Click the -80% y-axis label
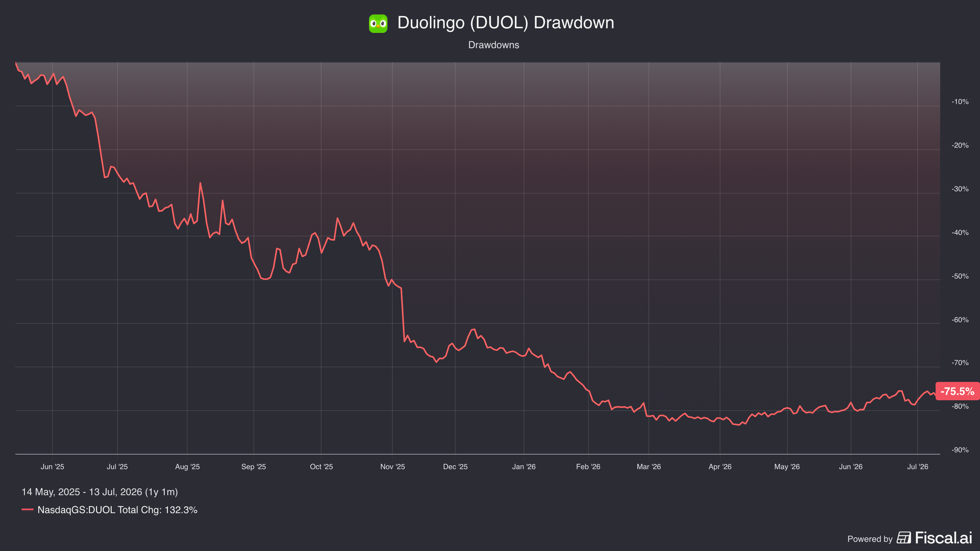 [x=960, y=406]
